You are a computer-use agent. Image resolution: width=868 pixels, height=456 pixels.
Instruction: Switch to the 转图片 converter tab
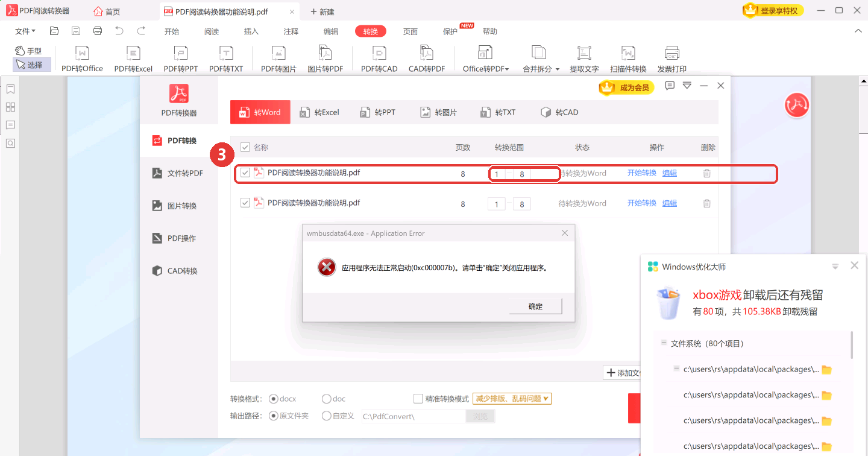tap(439, 112)
